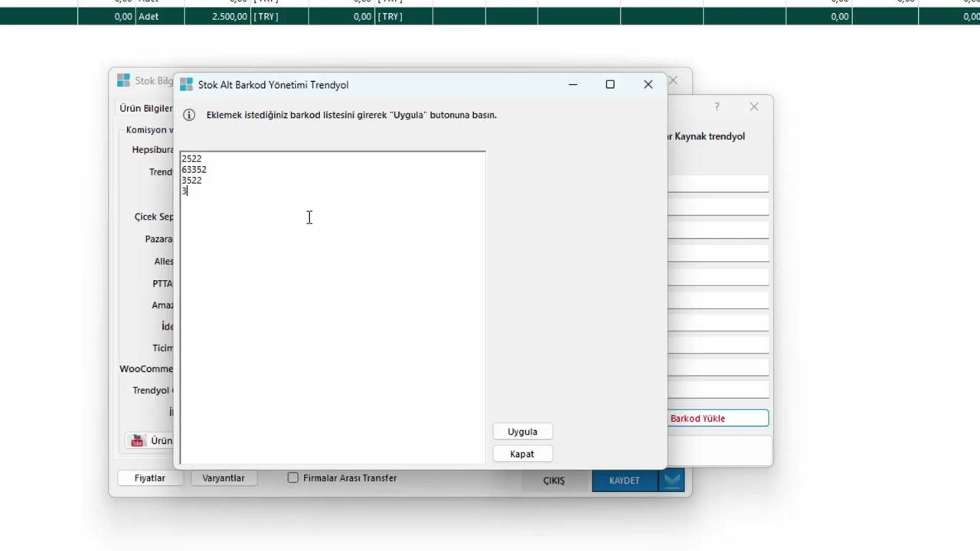Switch to the Ürün Bilgileri tab
Image resolution: width=980 pixels, height=551 pixels.
click(146, 109)
